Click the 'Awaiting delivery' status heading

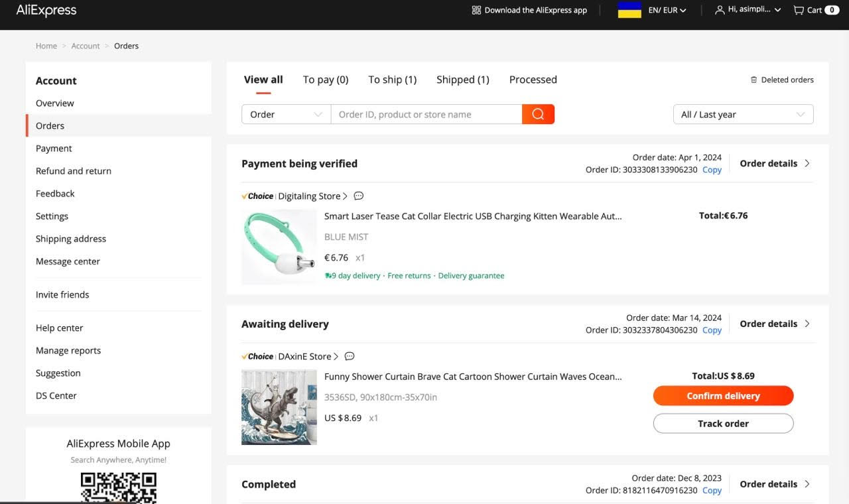pyautogui.click(x=285, y=324)
